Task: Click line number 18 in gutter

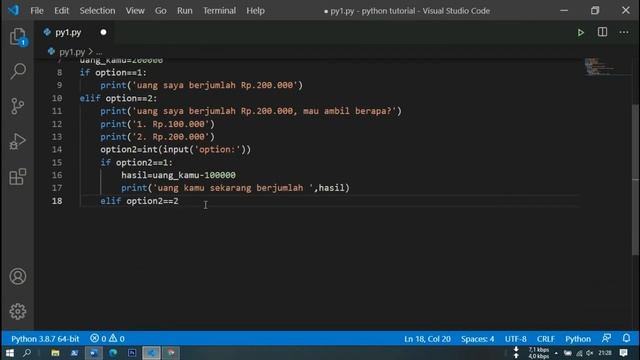Action: [x=57, y=201]
